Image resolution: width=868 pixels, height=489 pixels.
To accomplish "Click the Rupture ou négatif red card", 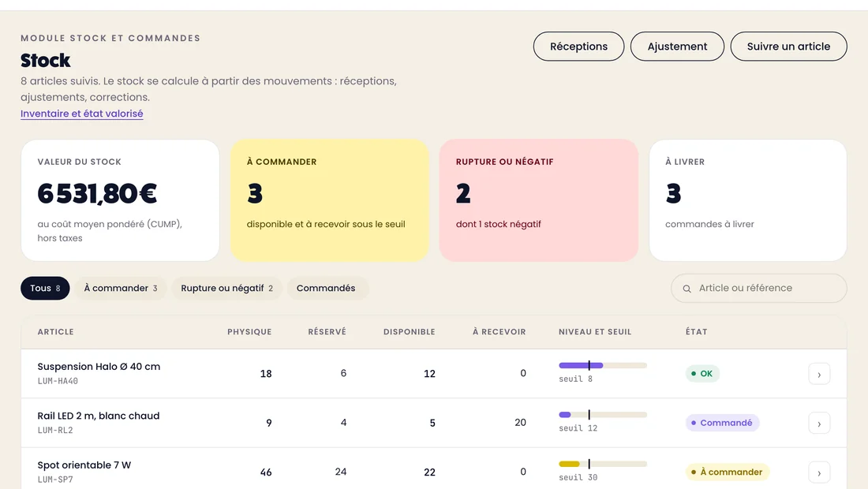I will 539,200.
